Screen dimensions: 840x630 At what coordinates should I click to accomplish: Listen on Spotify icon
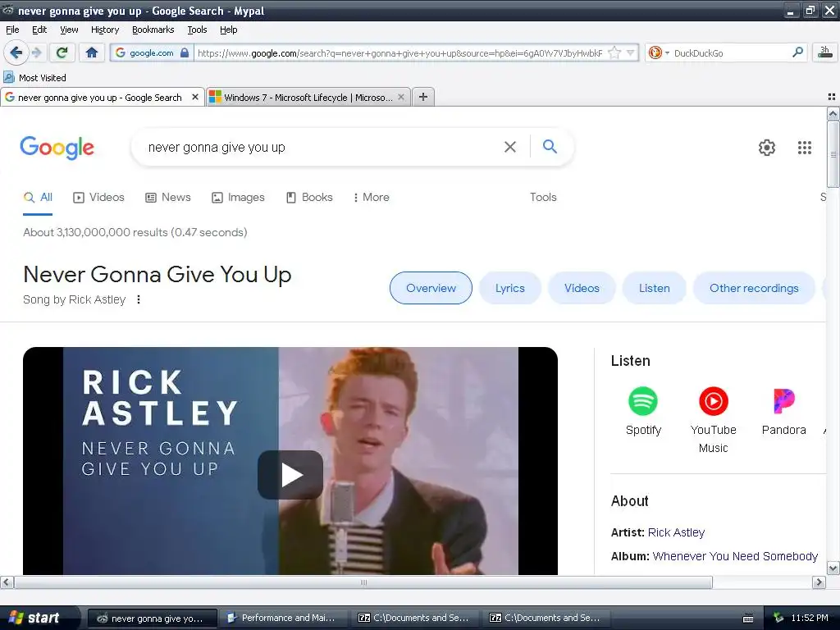[x=643, y=400]
